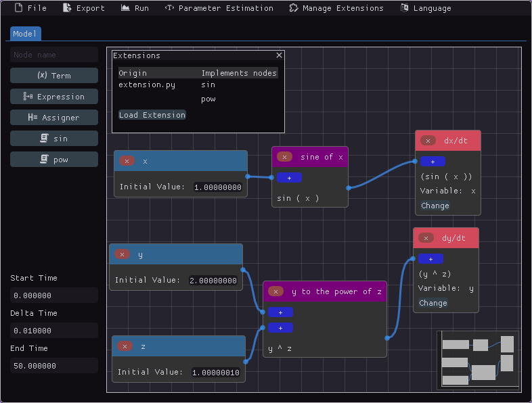Click the node editor minimap
Image resolution: width=532 pixels, height=403 pixels.
tap(478, 360)
